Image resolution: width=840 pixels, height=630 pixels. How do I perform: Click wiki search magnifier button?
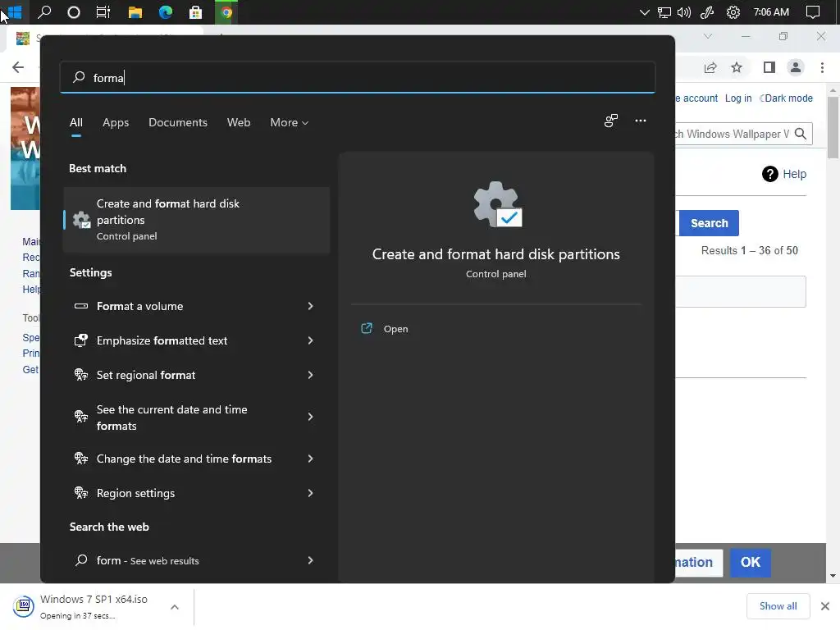point(801,134)
